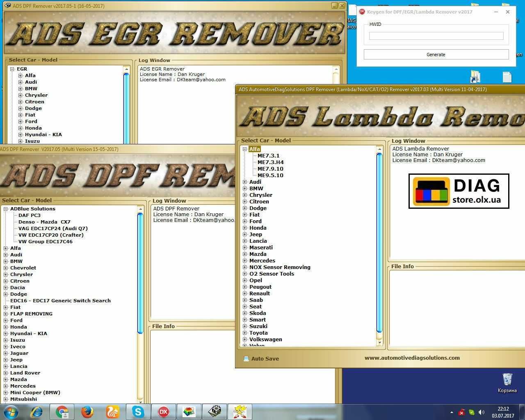525x420 pixels.
Task: Open the orange UC Browser taskbar icon
Action: coord(113,412)
